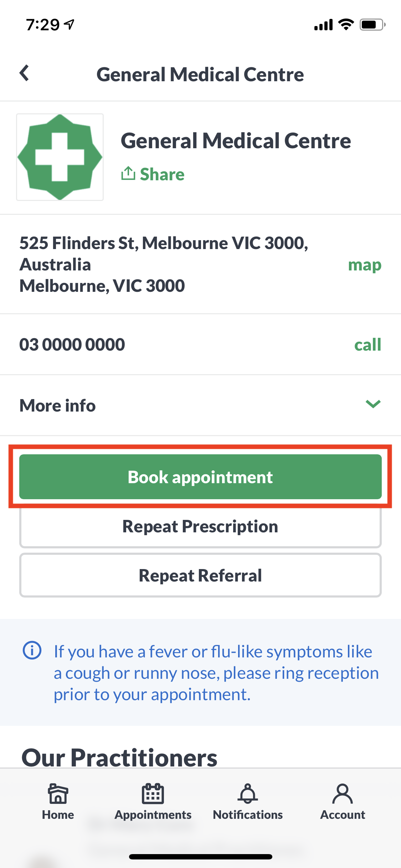The height and width of the screenshot is (868, 401).
Task: Tap the share upload icon
Action: tap(128, 174)
